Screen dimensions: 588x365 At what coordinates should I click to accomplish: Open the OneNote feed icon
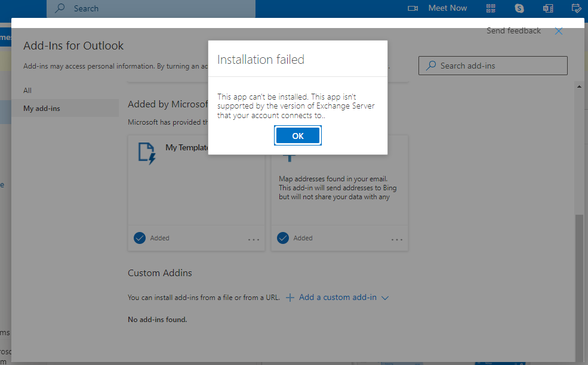click(547, 8)
